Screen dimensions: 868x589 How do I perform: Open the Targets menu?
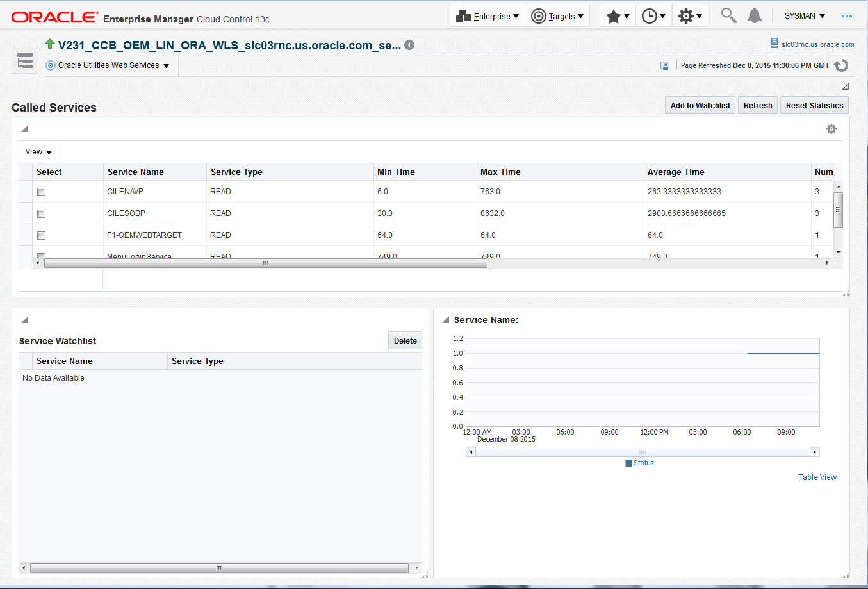[x=557, y=16]
